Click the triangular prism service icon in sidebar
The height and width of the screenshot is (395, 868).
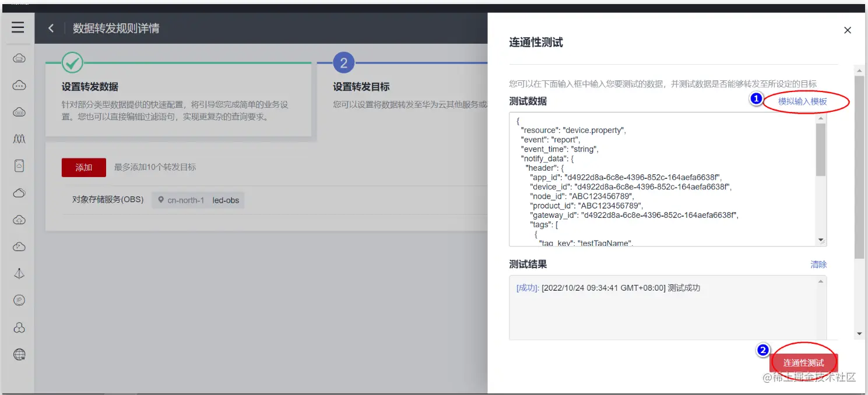[18, 273]
